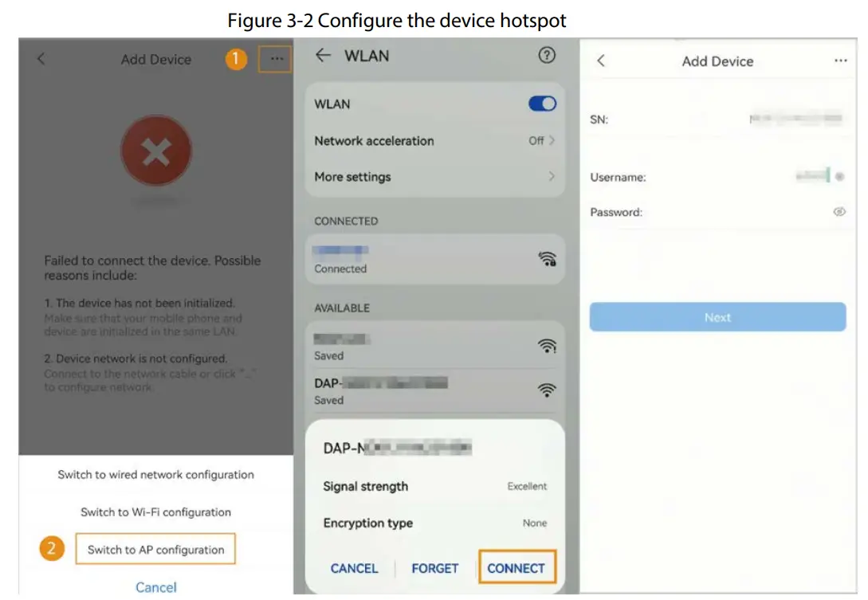
Task: Go back using the WLAN back arrow
Action: 323,56
